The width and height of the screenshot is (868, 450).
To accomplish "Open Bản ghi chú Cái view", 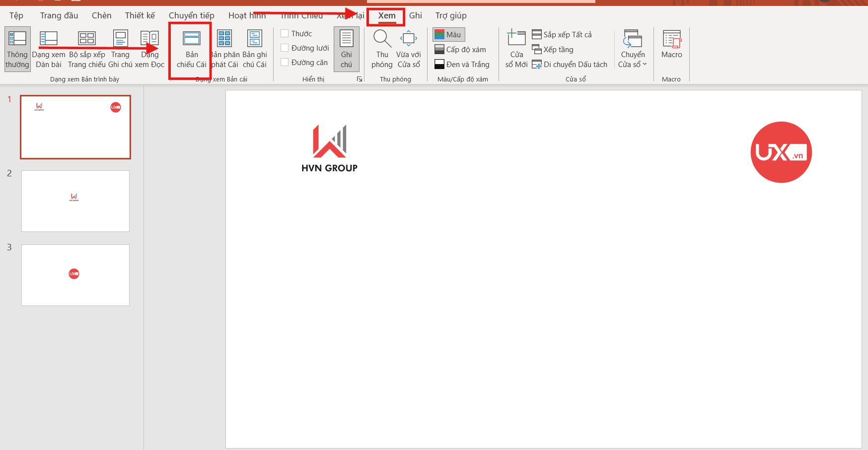I will [255, 49].
